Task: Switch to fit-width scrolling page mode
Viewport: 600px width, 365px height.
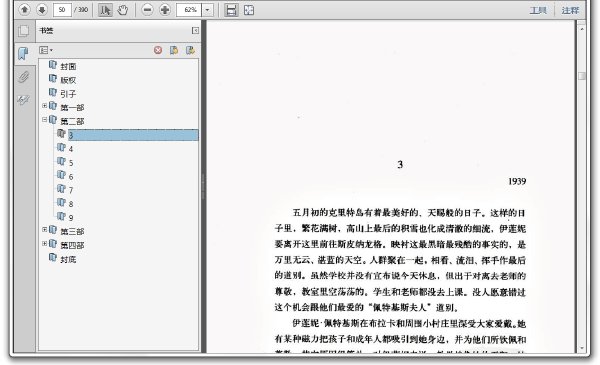Action: pyautogui.click(x=231, y=10)
